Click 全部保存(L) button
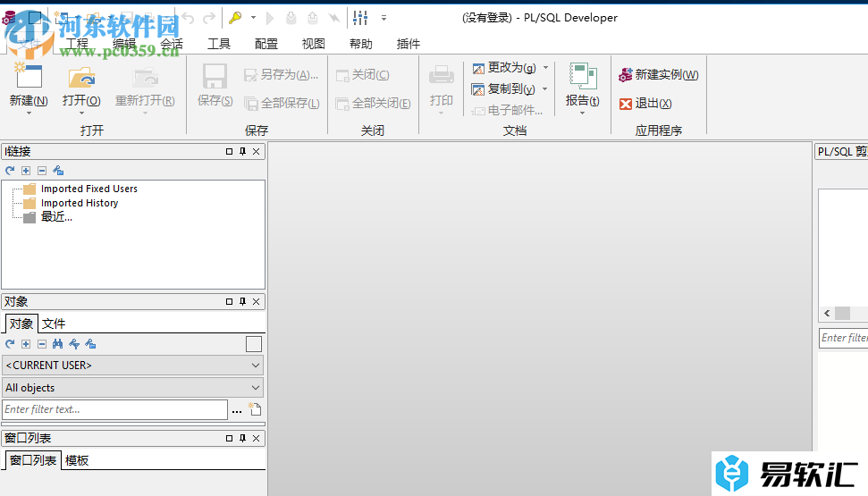Viewport: 868px width, 496px height. click(282, 104)
